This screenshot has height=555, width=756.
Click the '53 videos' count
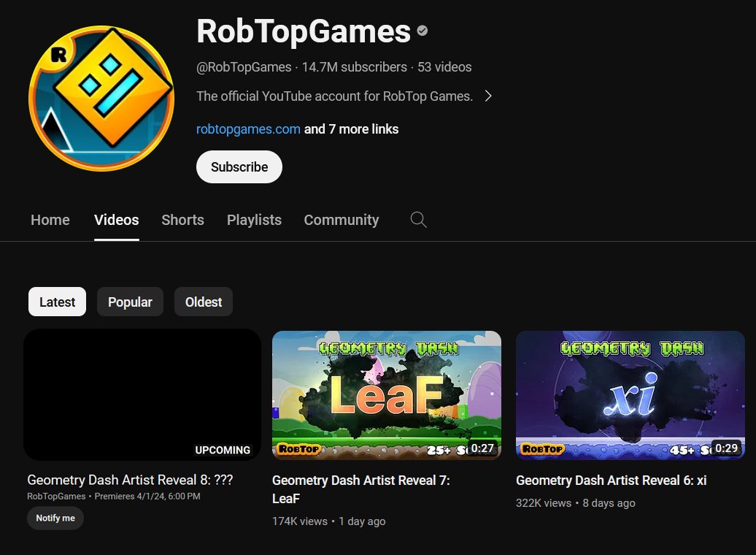(444, 67)
